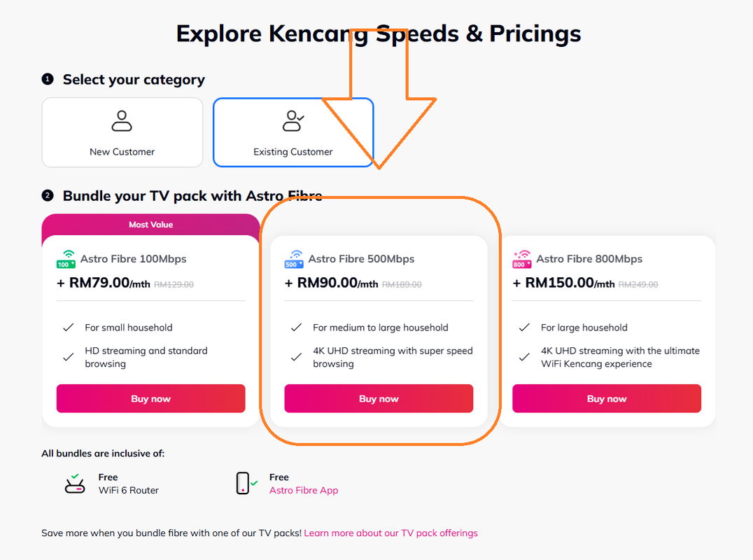Click the blue 500 Mbps WiFi icon
This screenshot has width=753, height=560.
[x=294, y=259]
